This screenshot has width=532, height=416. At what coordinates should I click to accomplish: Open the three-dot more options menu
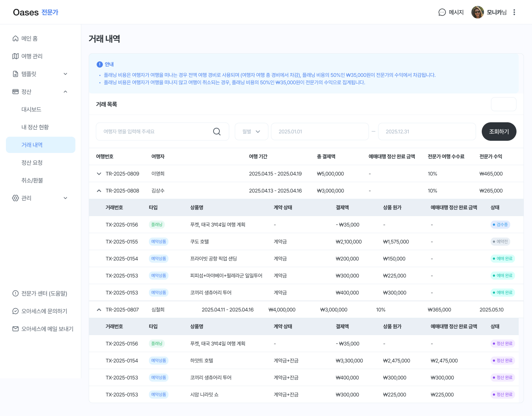coord(514,12)
